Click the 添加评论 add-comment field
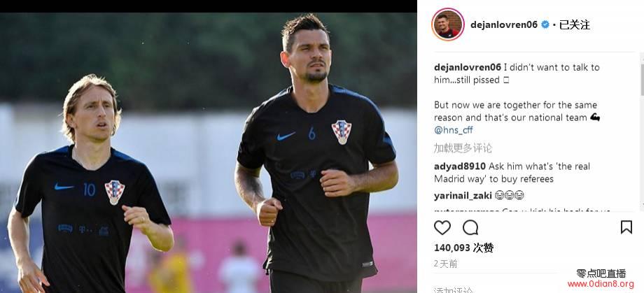This screenshot has width=644, height=293. click(454, 290)
